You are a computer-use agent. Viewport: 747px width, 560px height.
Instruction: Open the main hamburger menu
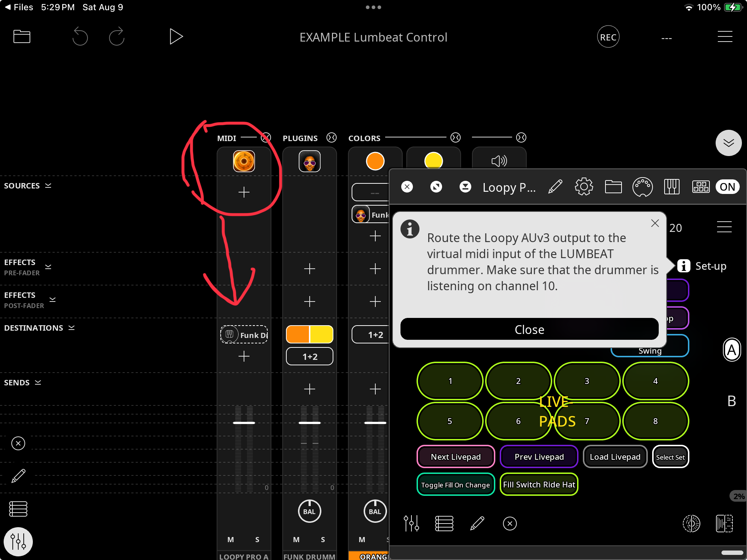click(725, 36)
